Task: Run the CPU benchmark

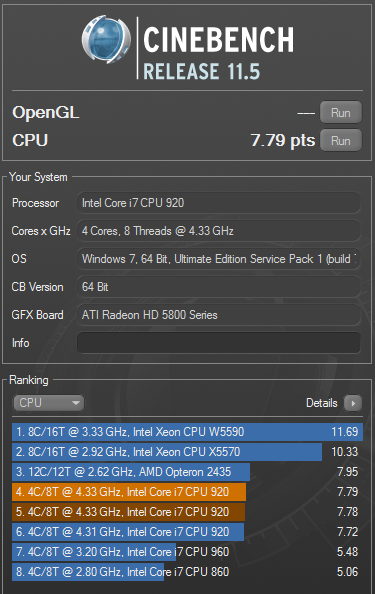Action: pyautogui.click(x=341, y=141)
